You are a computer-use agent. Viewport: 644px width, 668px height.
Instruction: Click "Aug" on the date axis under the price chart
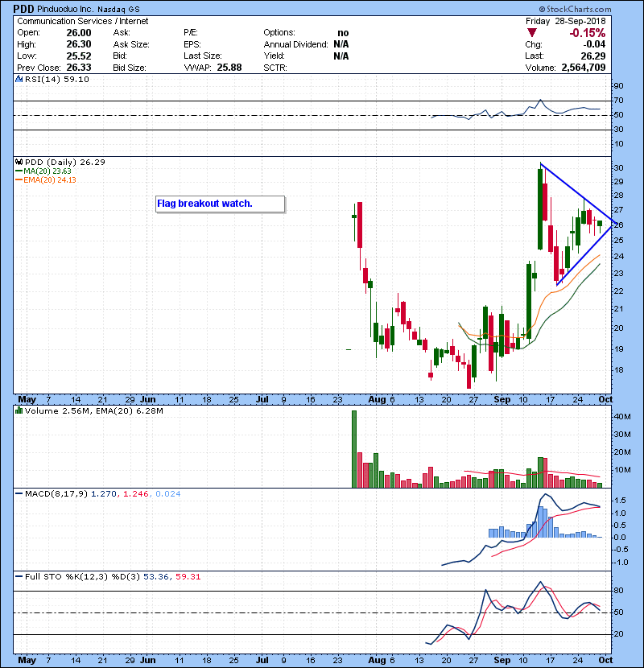point(377,400)
